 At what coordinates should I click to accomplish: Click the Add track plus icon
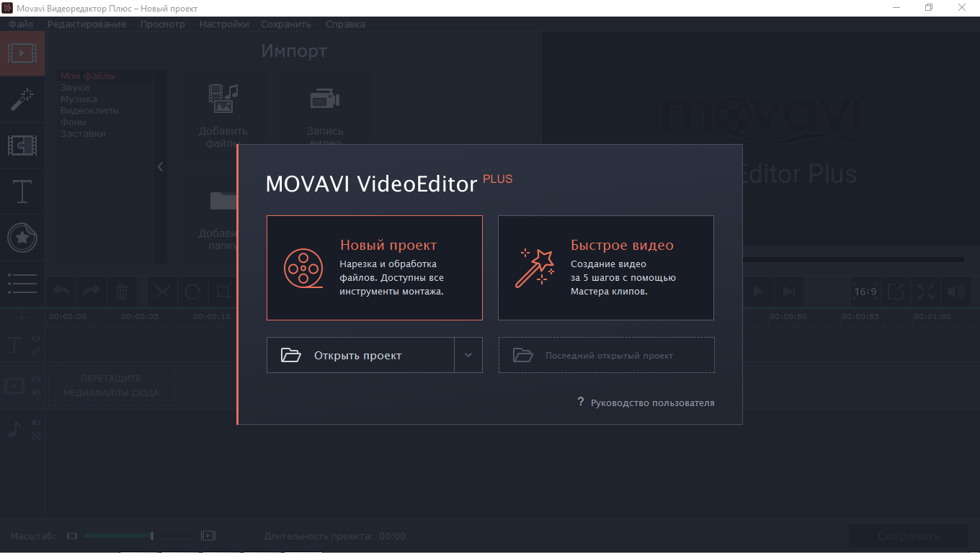22,318
